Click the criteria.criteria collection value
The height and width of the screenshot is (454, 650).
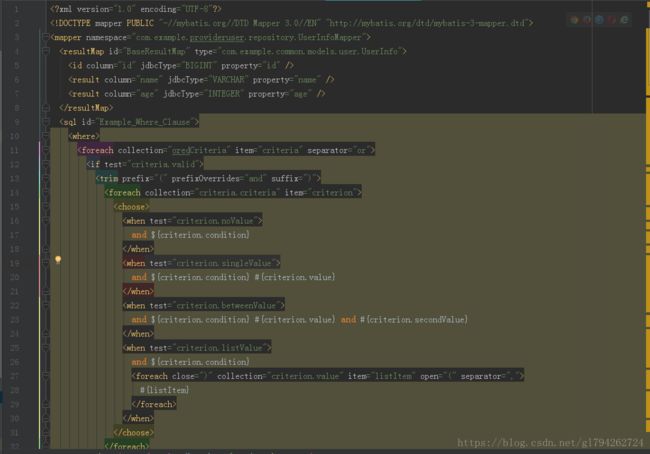tap(238, 192)
